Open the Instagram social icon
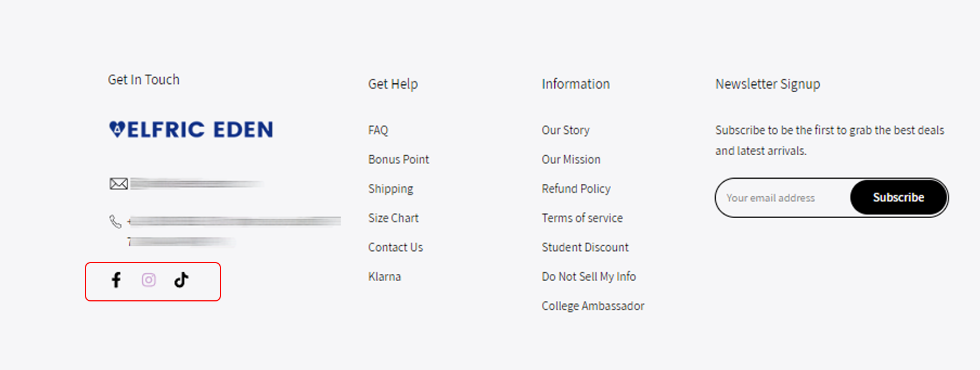This screenshot has width=980, height=370. [148, 279]
